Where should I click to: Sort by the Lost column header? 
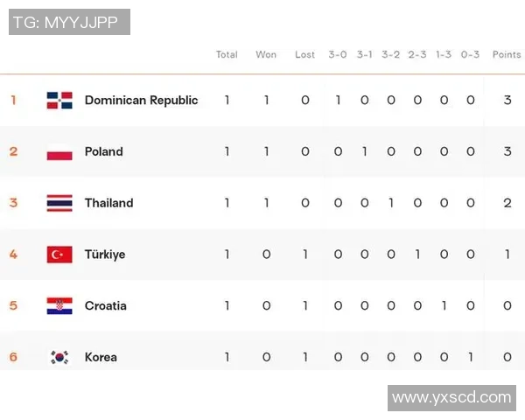304,54
